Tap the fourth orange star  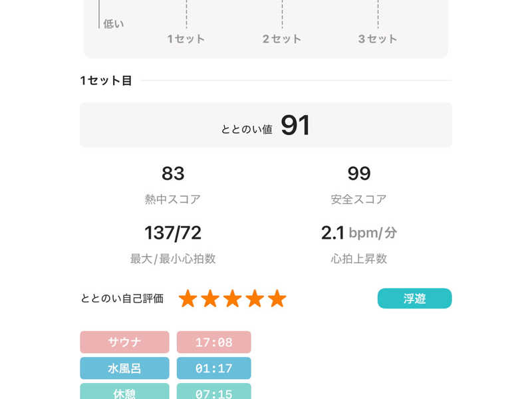click(x=255, y=299)
